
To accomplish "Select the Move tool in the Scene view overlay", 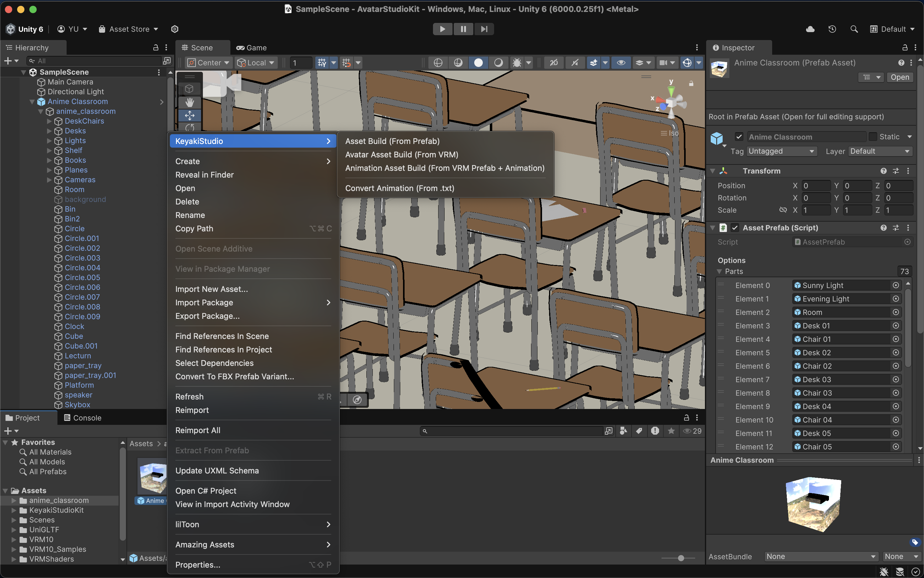I will (190, 115).
